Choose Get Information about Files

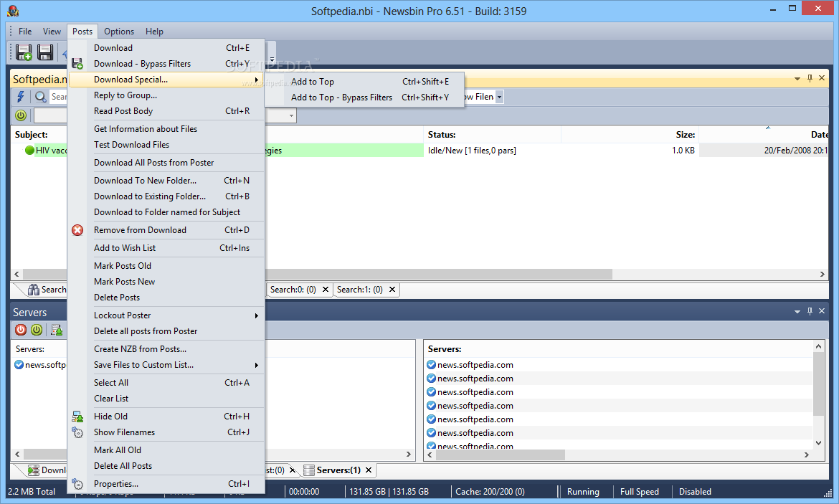tap(167, 129)
